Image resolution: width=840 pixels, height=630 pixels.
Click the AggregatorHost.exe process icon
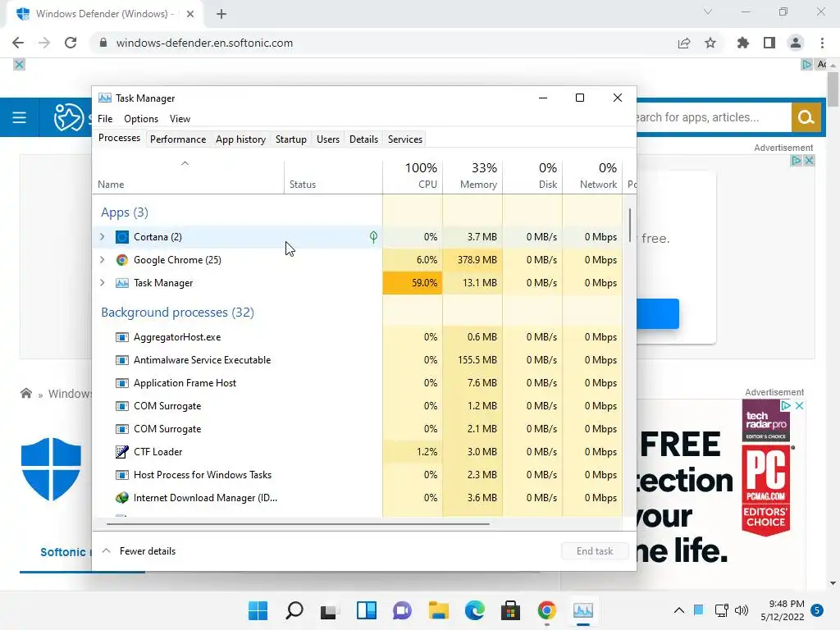122,337
